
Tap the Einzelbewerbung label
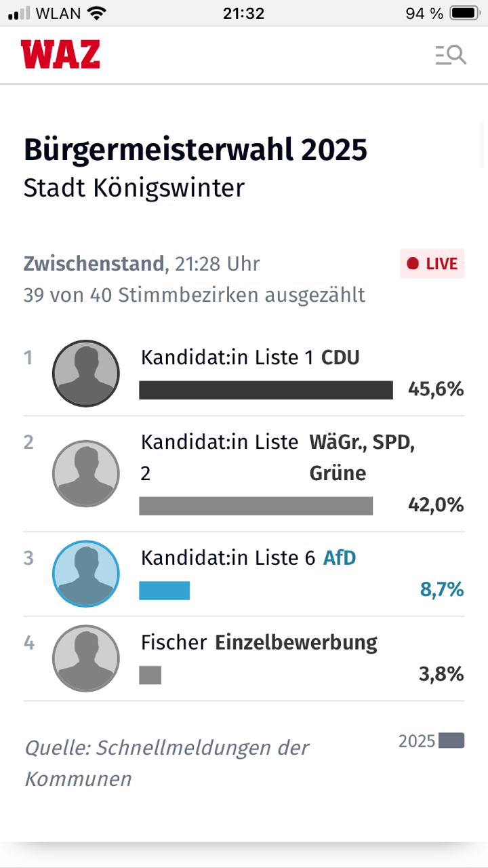[x=296, y=642]
